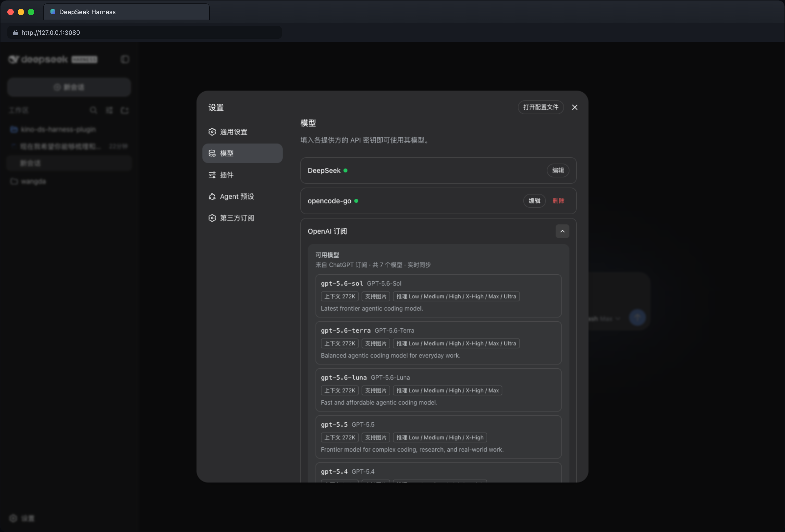Open 通用设置 in the settings sidebar

pyautogui.click(x=242, y=132)
